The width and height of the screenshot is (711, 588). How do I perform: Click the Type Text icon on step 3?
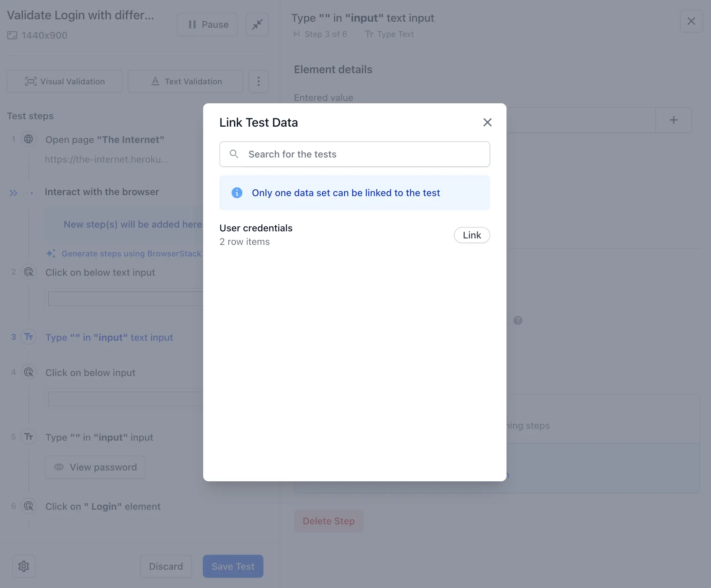(29, 337)
